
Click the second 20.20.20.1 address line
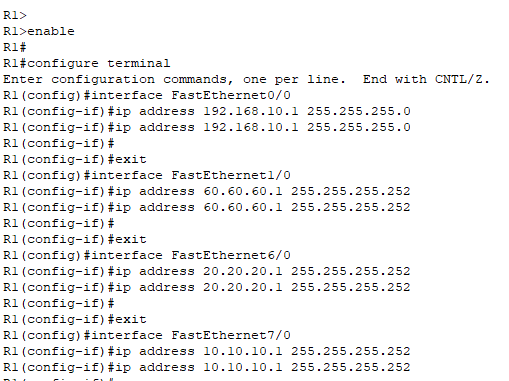pyautogui.click(x=207, y=287)
